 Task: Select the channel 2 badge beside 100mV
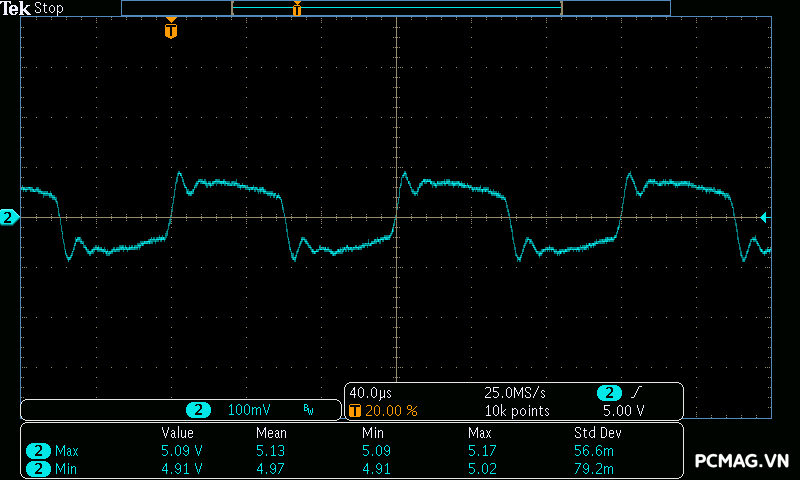pyautogui.click(x=198, y=410)
